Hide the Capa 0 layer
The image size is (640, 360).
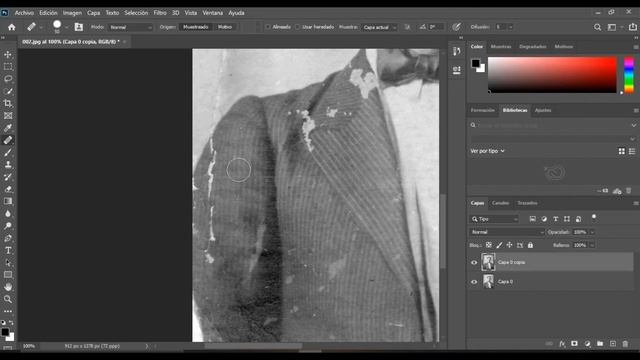(474, 282)
